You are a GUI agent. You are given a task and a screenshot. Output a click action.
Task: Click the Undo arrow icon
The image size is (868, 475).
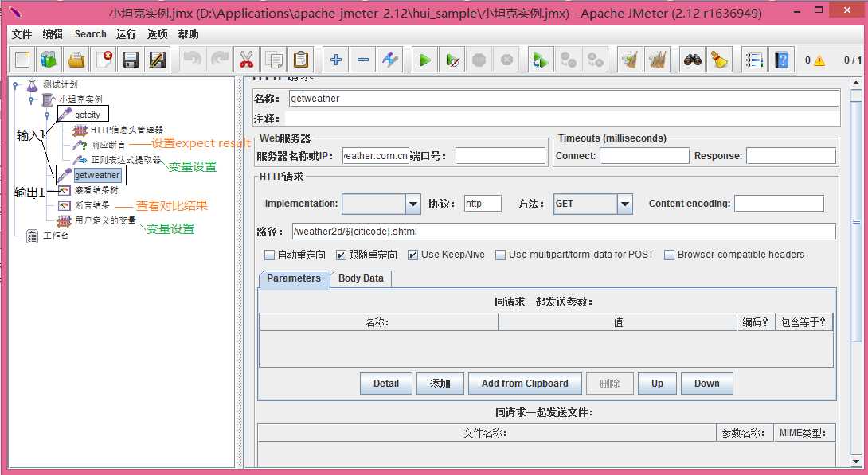(193, 59)
